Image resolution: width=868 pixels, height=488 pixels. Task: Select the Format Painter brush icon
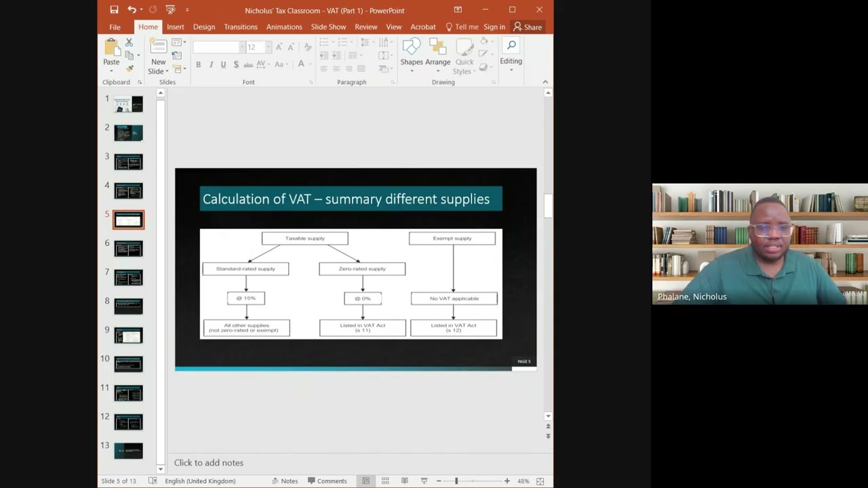(129, 68)
